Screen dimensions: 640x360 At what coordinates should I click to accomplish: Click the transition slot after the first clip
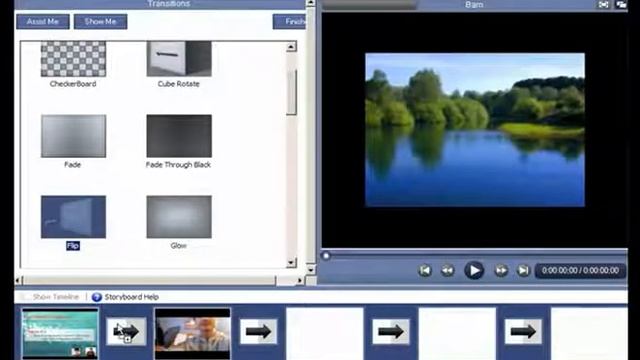point(126,331)
